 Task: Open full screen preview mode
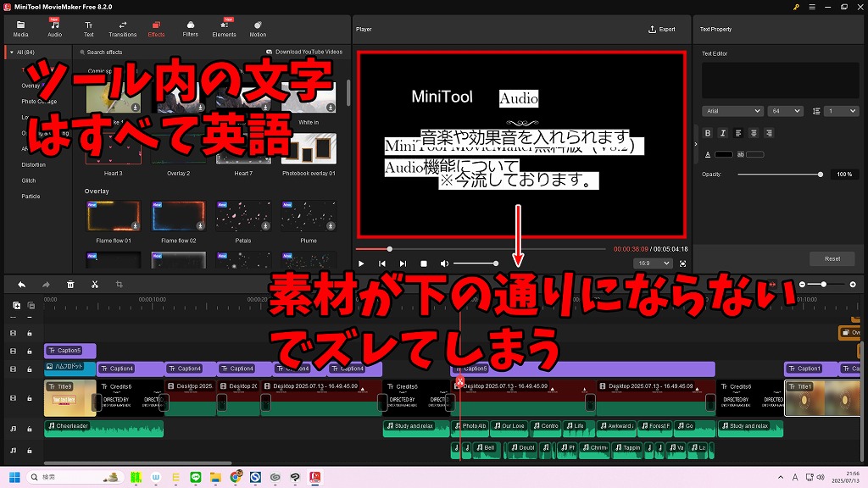[x=682, y=264]
